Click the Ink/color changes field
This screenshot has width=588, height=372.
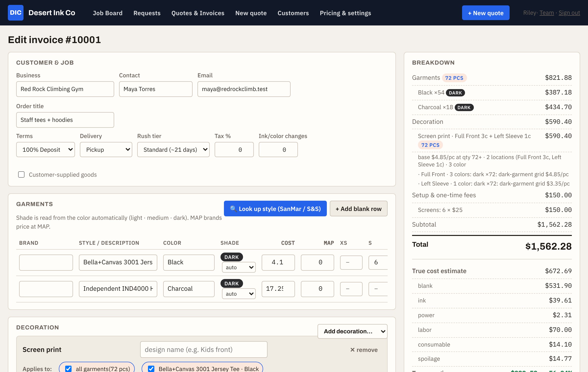(278, 150)
